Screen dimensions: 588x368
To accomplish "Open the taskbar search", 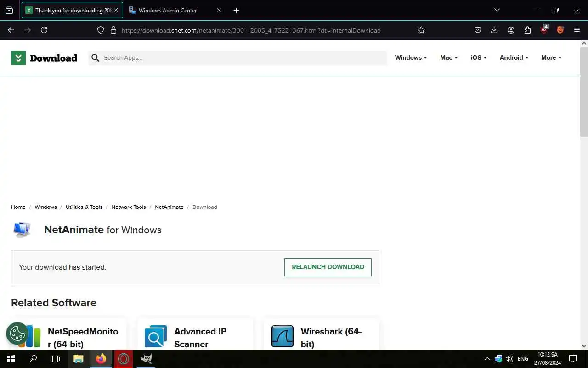I will [33, 359].
